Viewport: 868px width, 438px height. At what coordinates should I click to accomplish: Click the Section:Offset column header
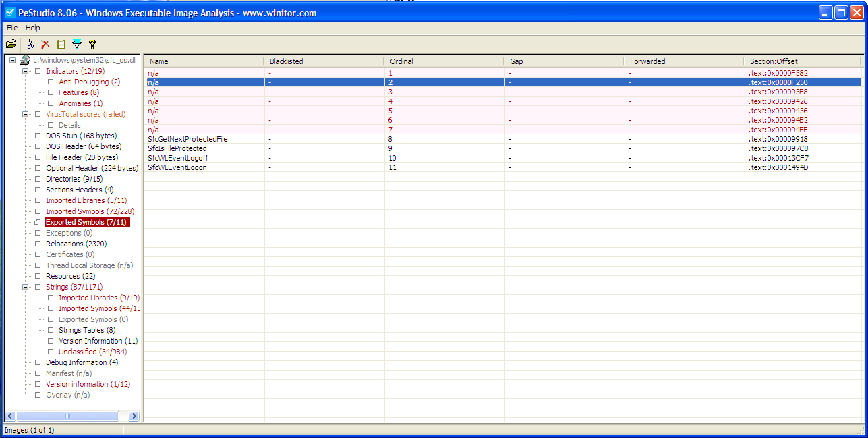click(x=773, y=61)
